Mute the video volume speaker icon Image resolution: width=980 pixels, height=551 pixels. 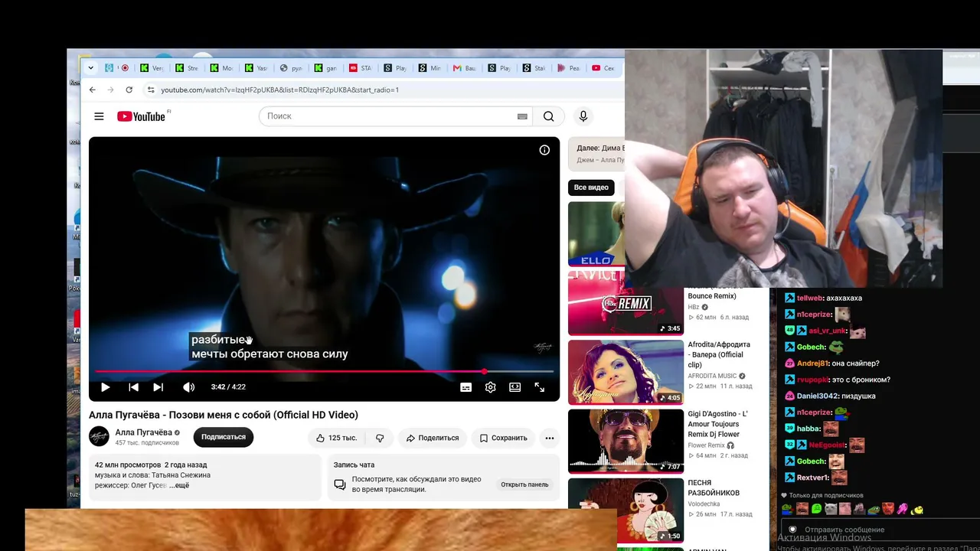pos(188,387)
